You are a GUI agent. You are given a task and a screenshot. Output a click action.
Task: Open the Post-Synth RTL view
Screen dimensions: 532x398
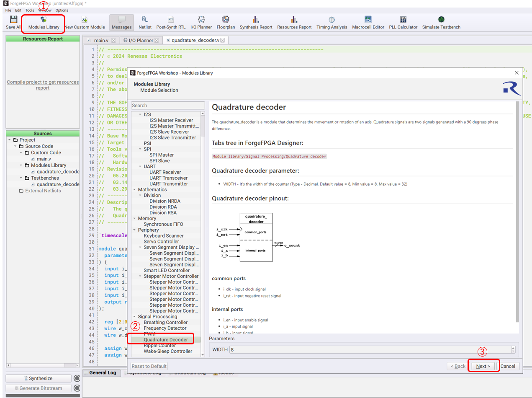pos(171,23)
